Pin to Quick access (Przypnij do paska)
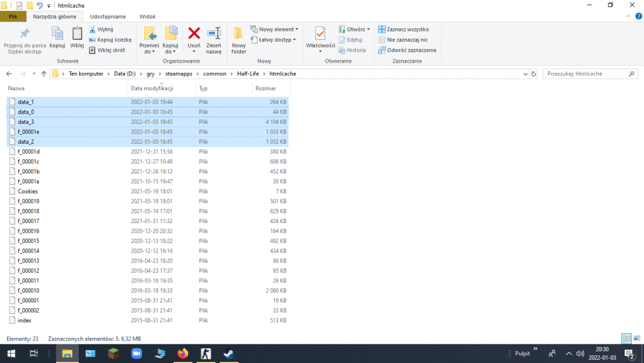644x363 pixels. click(x=24, y=40)
